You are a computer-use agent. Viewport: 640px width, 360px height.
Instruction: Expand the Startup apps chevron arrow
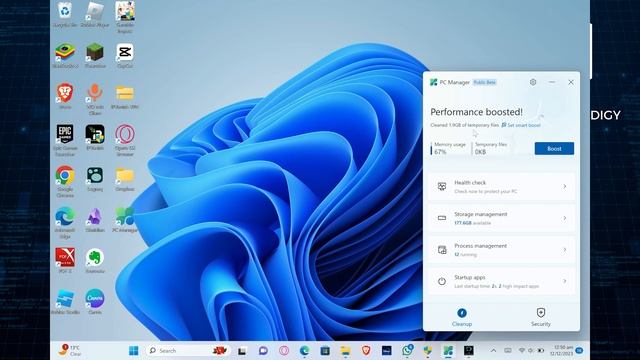(x=565, y=281)
